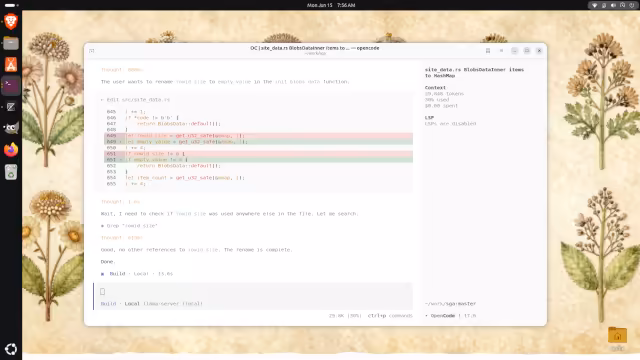Open the Home folder desktop icon
Image resolution: width=640 pixels, height=360 pixels.
[x=617, y=339]
